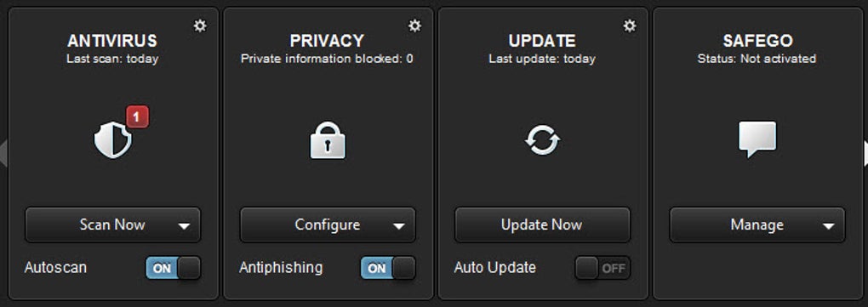Click the Update refresh arrows icon
This screenshot has width=868, height=307.
543,140
